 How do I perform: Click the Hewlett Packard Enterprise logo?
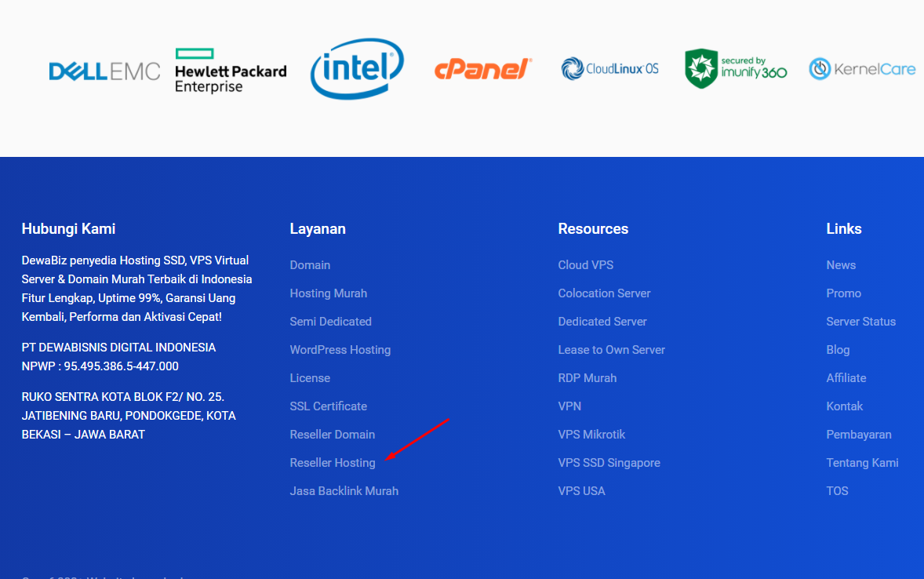pyautogui.click(x=231, y=71)
